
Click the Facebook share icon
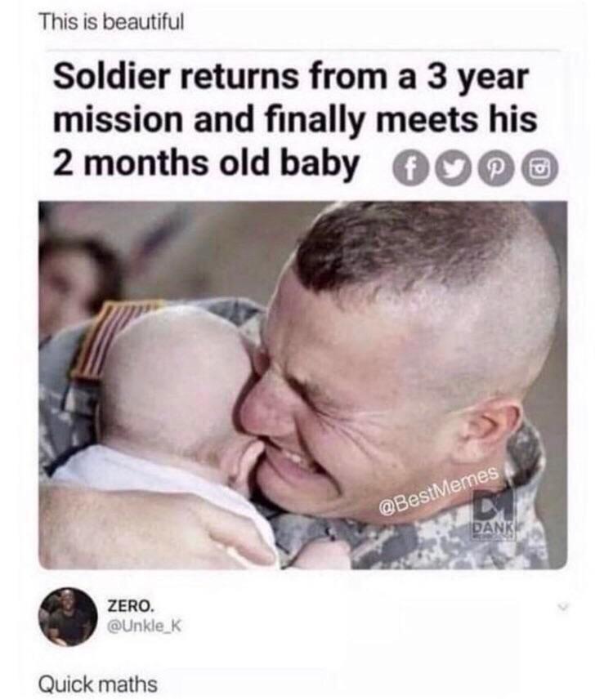pos(409,168)
